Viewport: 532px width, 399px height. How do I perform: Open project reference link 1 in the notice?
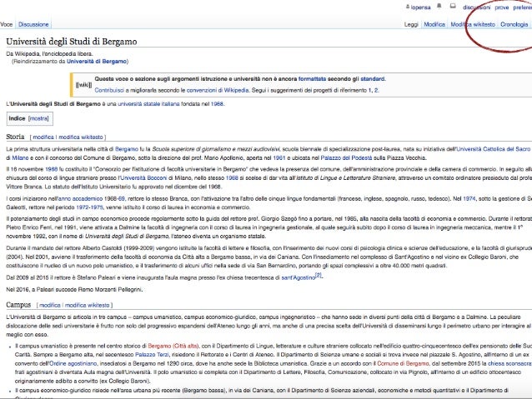coord(370,90)
